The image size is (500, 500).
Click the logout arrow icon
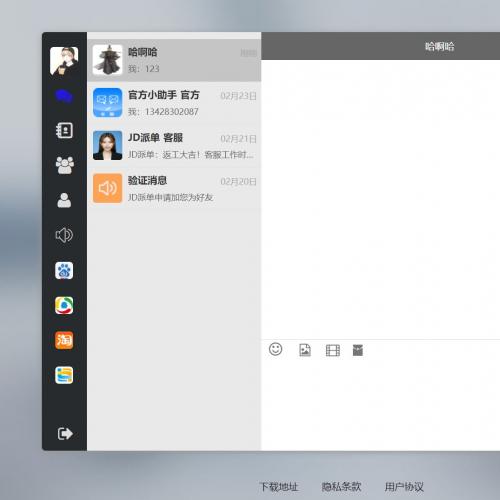click(x=65, y=434)
